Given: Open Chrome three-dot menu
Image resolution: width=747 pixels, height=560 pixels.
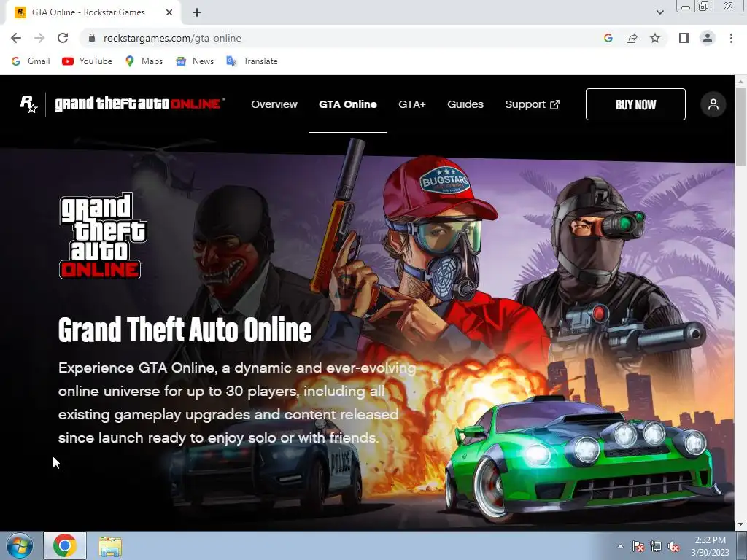Looking at the screenshot, I should (731, 38).
